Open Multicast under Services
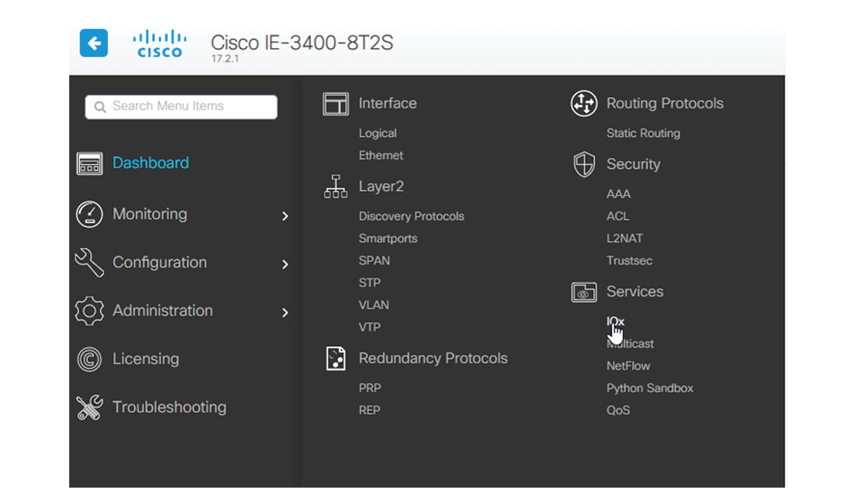 point(630,343)
